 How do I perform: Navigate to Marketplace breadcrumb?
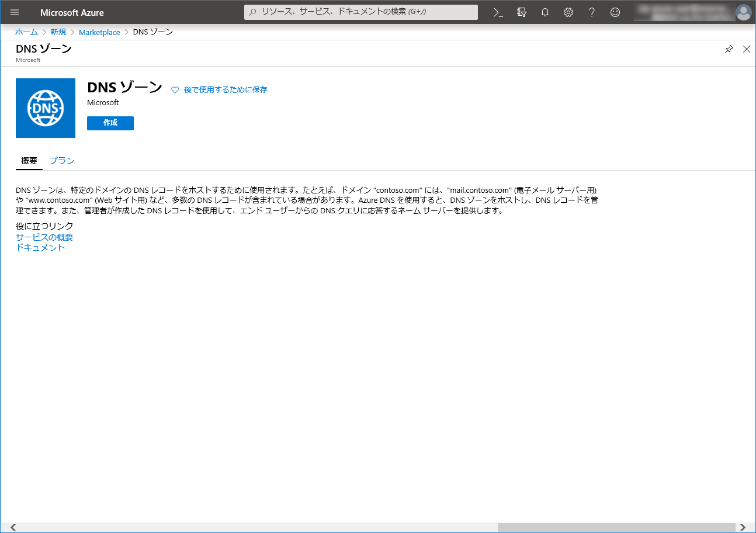pos(99,32)
